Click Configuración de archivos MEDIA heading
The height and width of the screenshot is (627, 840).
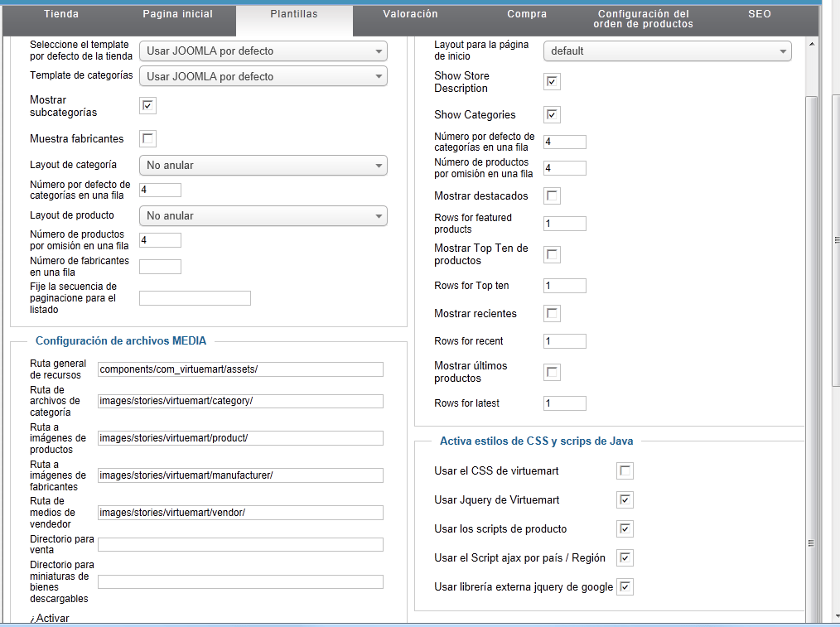pyautogui.click(x=121, y=341)
